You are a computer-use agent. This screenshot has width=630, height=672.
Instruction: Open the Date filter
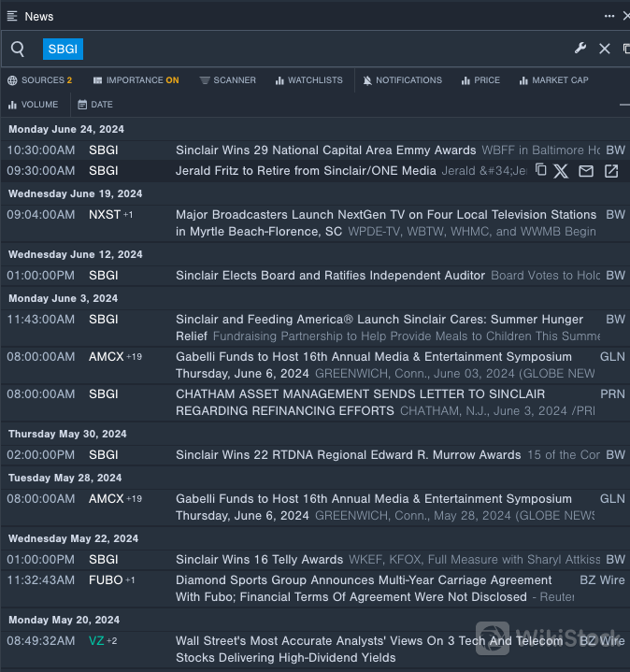click(x=95, y=105)
